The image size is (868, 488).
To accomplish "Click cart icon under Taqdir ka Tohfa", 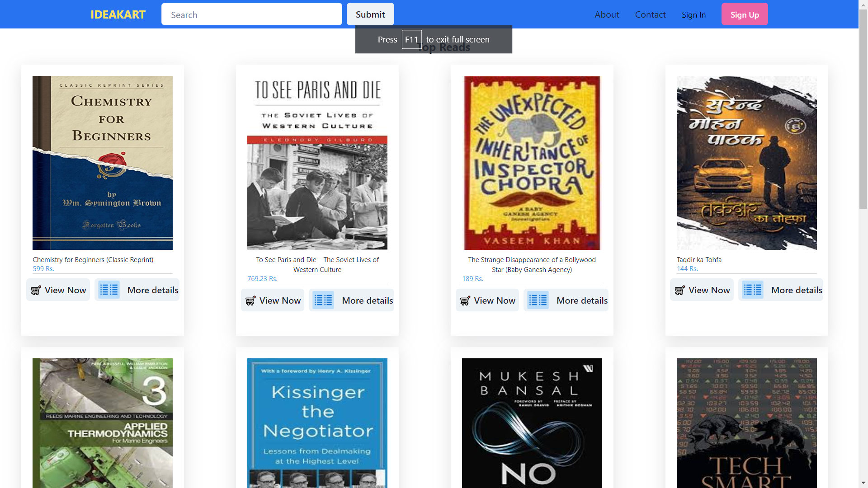I will [680, 291].
